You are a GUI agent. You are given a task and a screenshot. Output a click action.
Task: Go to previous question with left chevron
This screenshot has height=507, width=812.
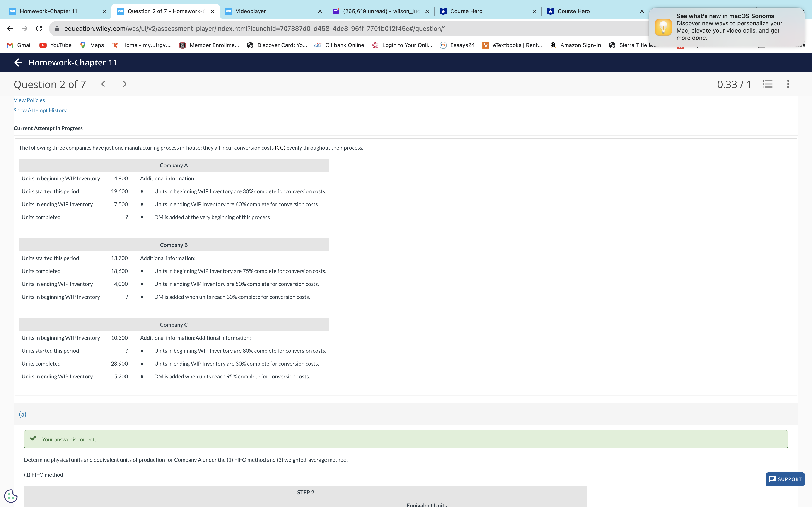103,84
